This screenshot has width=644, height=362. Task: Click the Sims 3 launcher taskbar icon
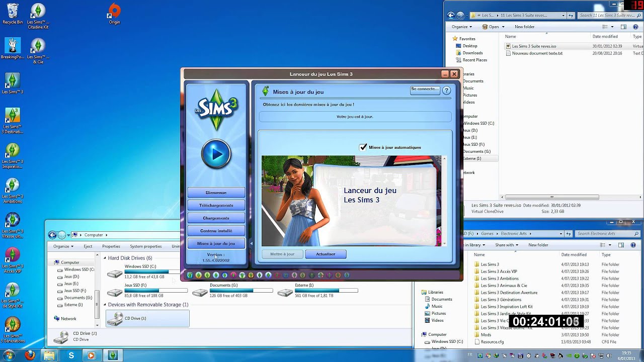(x=113, y=355)
